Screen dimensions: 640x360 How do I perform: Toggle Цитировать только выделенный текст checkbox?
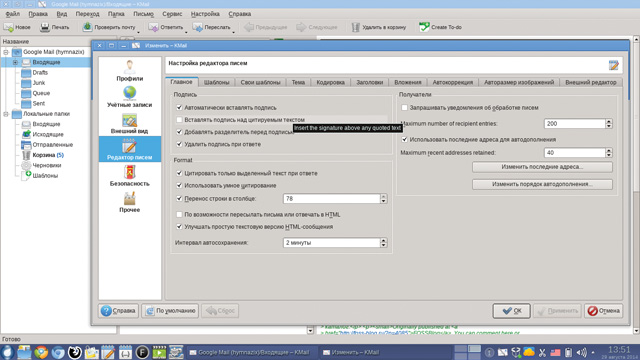click(179, 173)
